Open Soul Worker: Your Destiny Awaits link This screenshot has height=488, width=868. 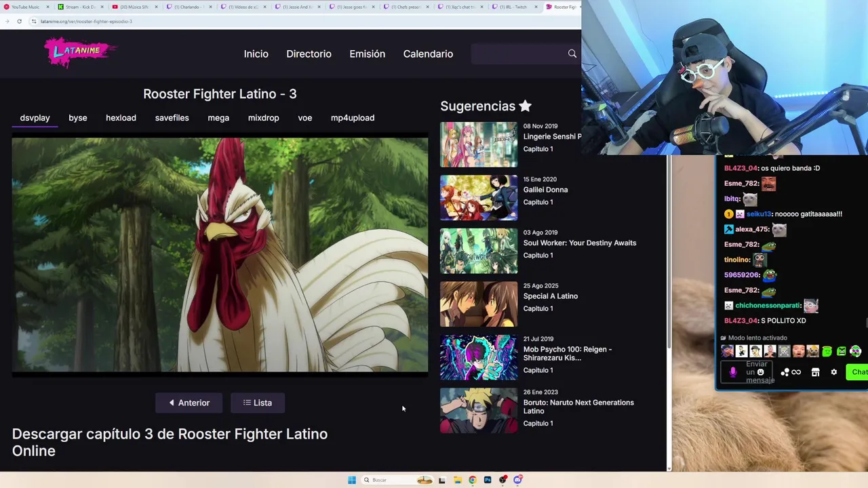[x=580, y=243]
